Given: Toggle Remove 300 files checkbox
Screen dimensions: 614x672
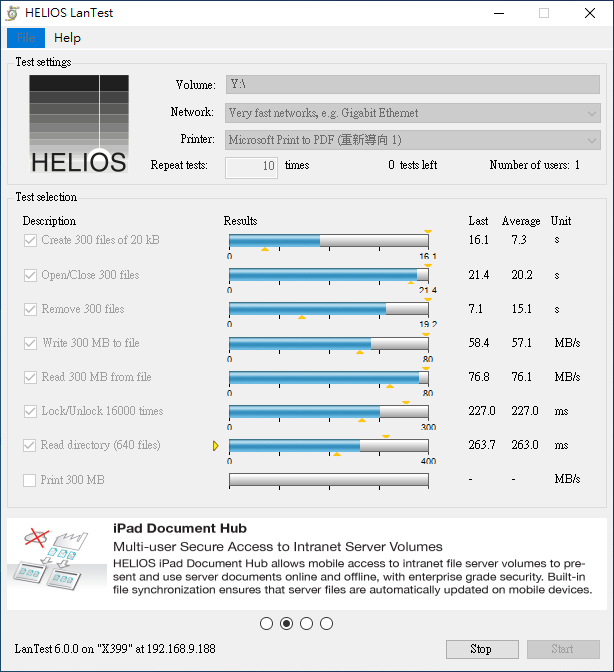Looking at the screenshot, I should coord(30,309).
